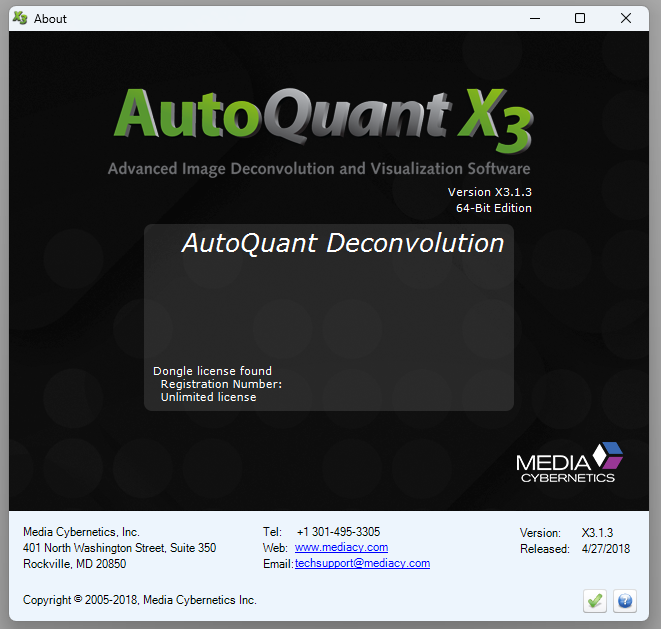Open help with the blue question icon
This screenshot has width=661, height=629.
625,601
